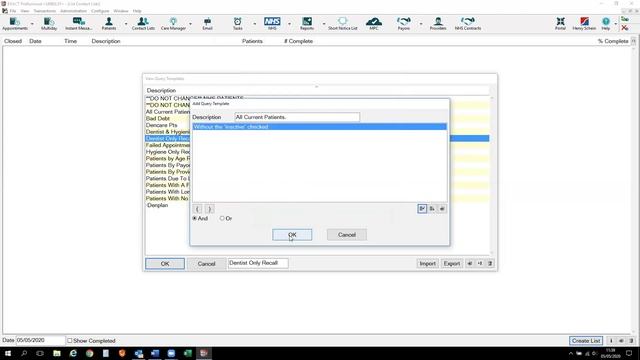
Task: Expand the dropdown arrow beside Patients
Action: (x=126, y=24)
